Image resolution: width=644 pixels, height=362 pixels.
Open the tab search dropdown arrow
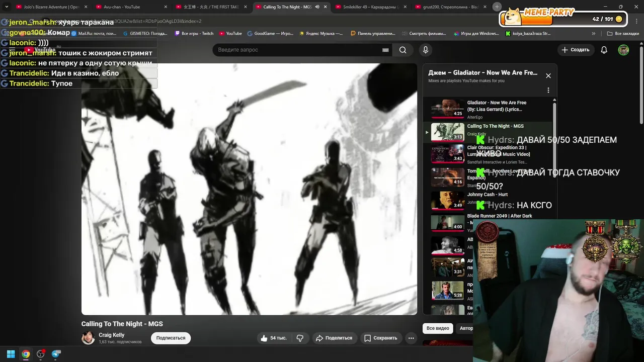tap(6, 7)
